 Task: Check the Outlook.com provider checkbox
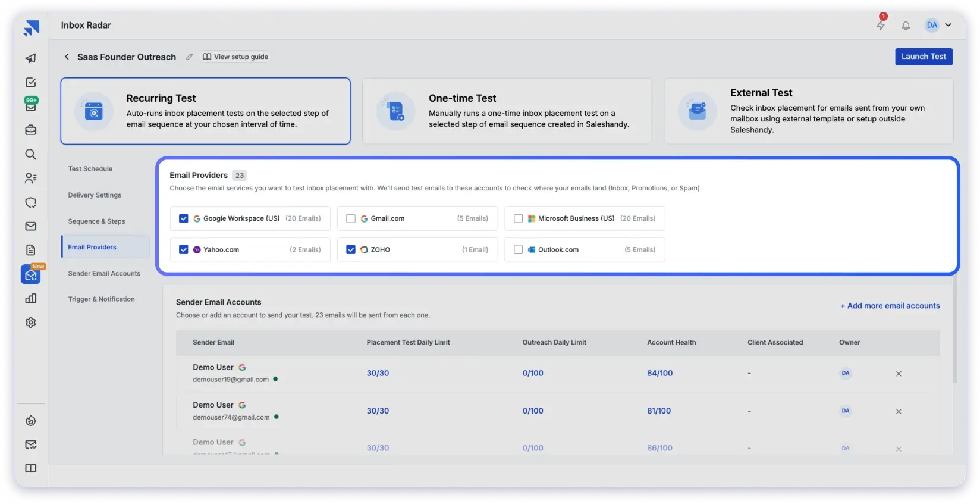tap(519, 250)
